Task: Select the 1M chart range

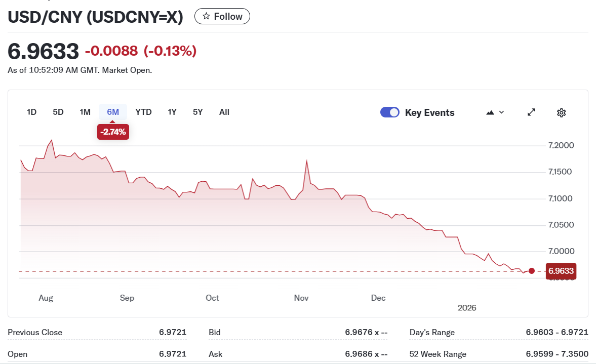Action: click(x=85, y=112)
